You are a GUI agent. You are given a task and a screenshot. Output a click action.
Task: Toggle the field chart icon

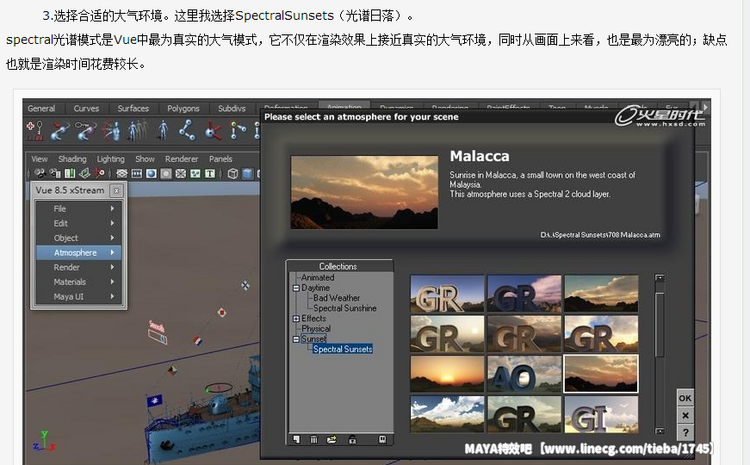point(180,173)
